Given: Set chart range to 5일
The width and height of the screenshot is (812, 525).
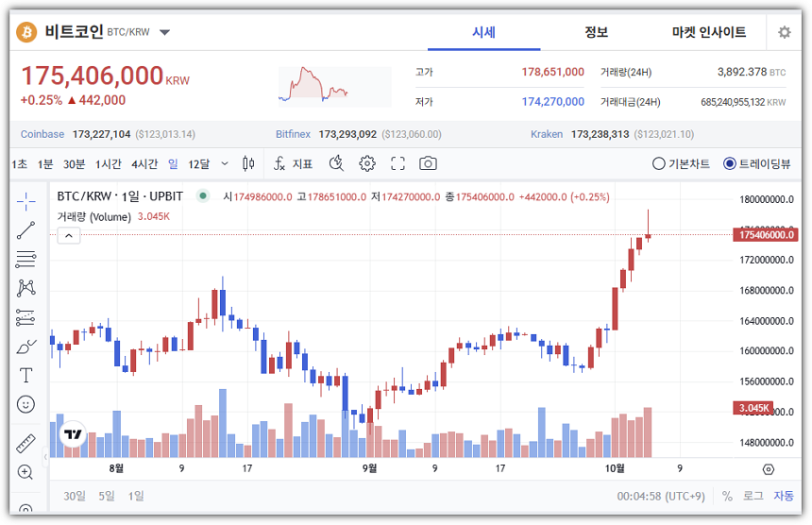Looking at the screenshot, I should [107, 496].
